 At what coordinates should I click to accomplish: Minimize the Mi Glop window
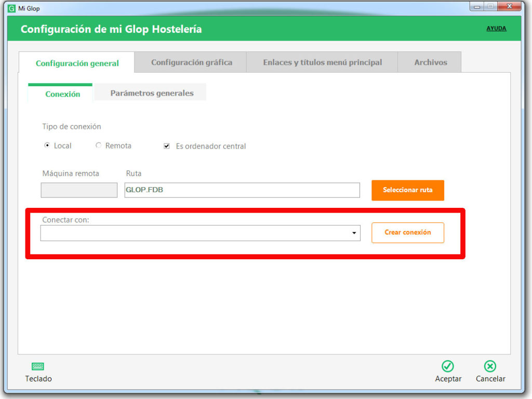pos(477,6)
